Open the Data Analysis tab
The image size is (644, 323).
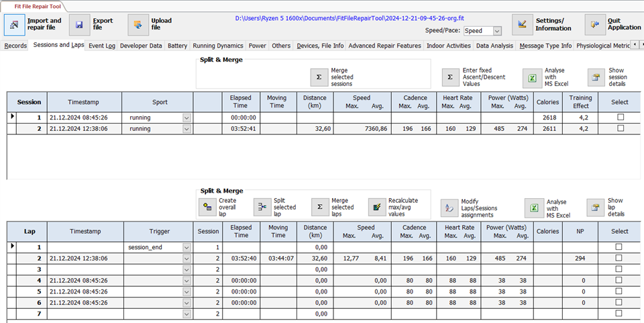click(x=494, y=46)
